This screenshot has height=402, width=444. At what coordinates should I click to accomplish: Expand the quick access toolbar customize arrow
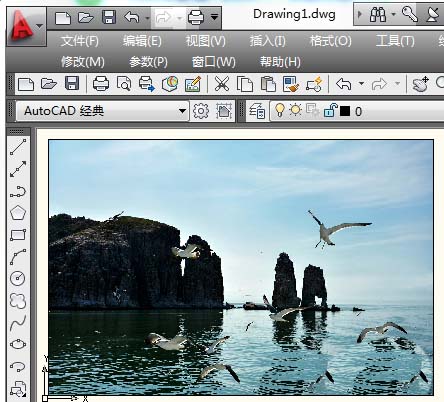[214, 17]
